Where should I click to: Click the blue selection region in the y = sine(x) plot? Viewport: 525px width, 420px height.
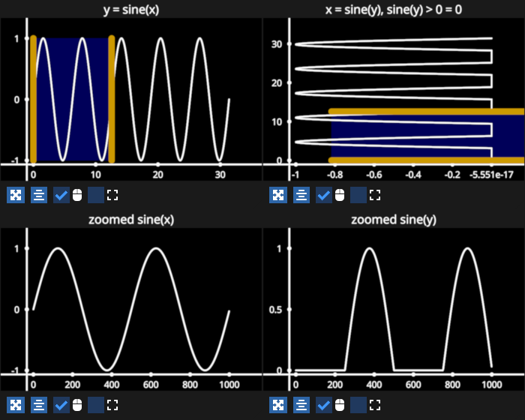tap(72, 99)
